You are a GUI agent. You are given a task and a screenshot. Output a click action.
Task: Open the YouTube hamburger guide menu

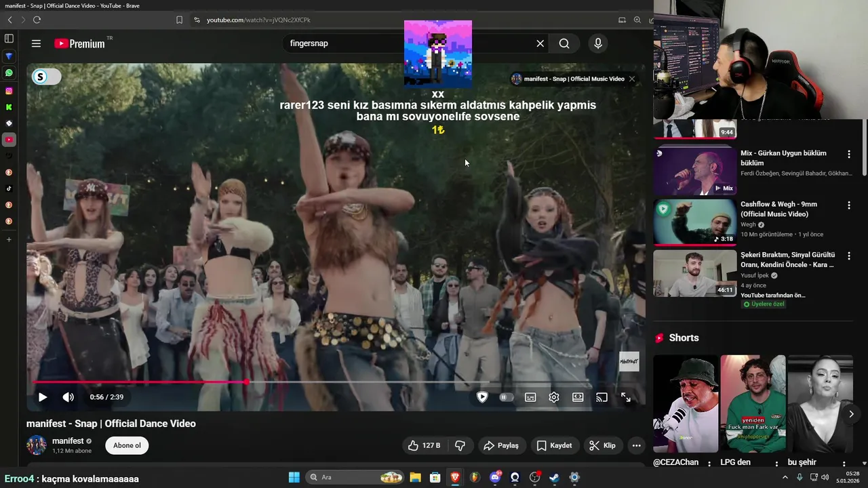click(x=36, y=43)
